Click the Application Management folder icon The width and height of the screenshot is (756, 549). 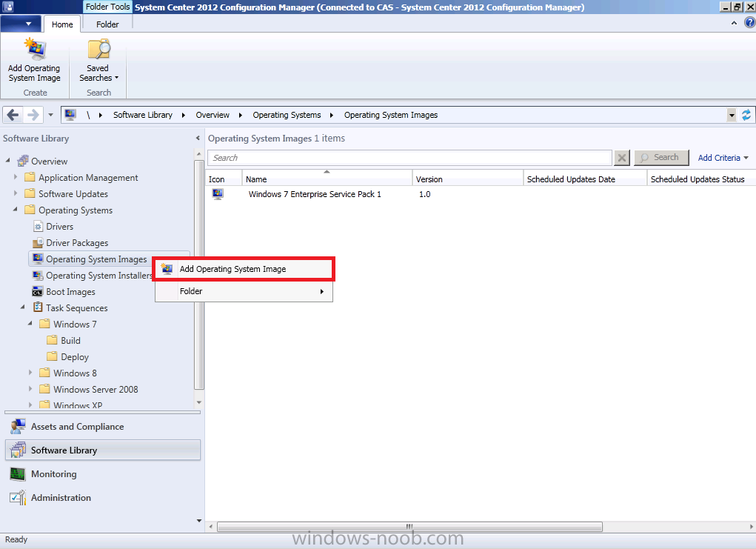30,178
